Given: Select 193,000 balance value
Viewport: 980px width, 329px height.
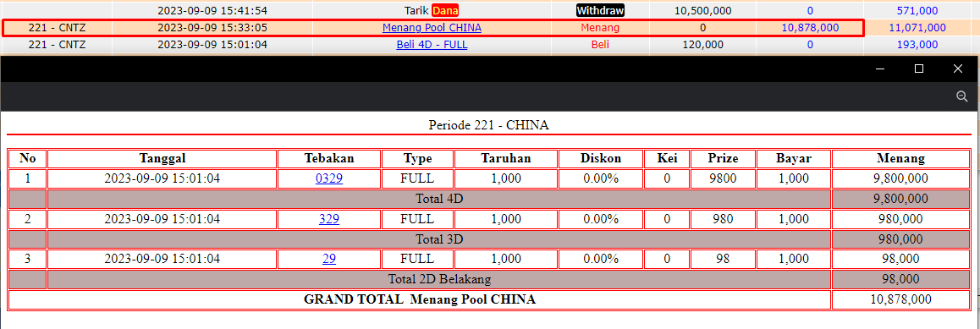Looking at the screenshot, I should tap(917, 44).
